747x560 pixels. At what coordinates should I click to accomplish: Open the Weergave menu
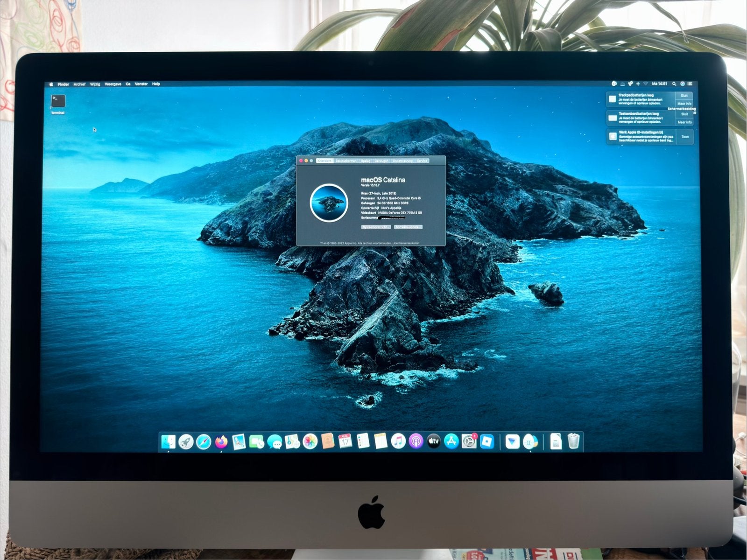113,84
